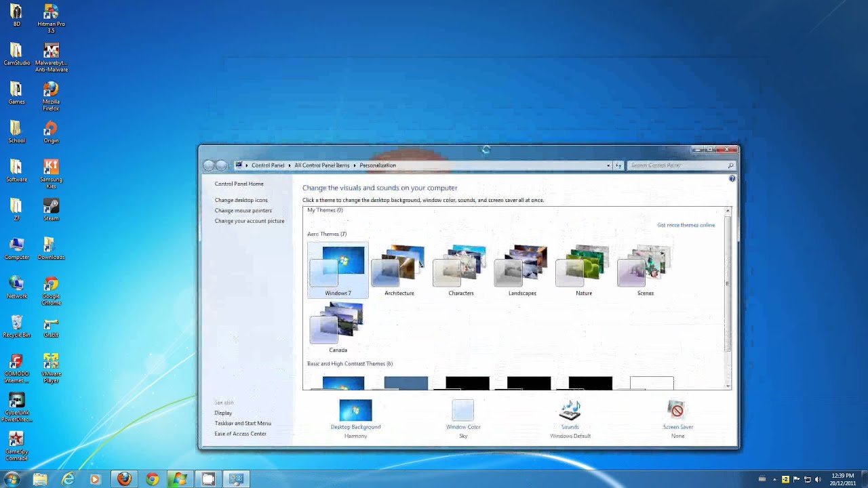Open Desktop Background settings
This screenshot has width=868, height=488.
tap(355, 418)
